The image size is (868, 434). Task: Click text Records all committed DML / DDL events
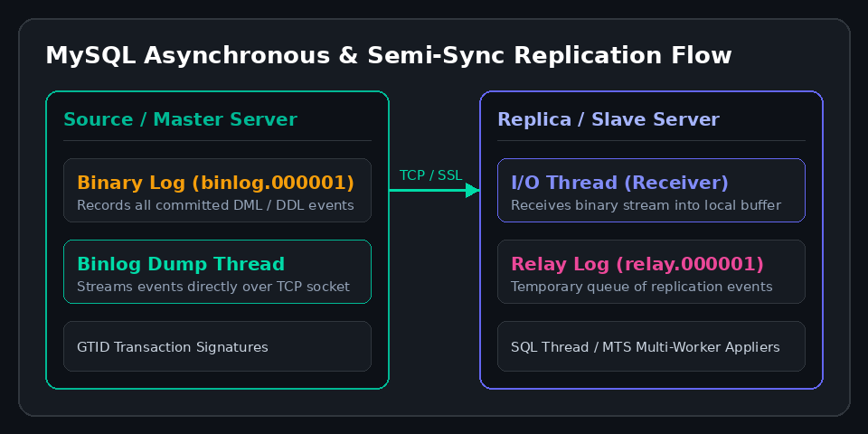215,205
